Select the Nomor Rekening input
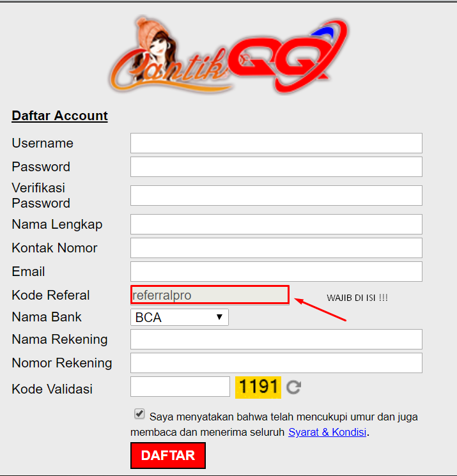Screen dimensions: 457x476 pyautogui.click(x=276, y=363)
